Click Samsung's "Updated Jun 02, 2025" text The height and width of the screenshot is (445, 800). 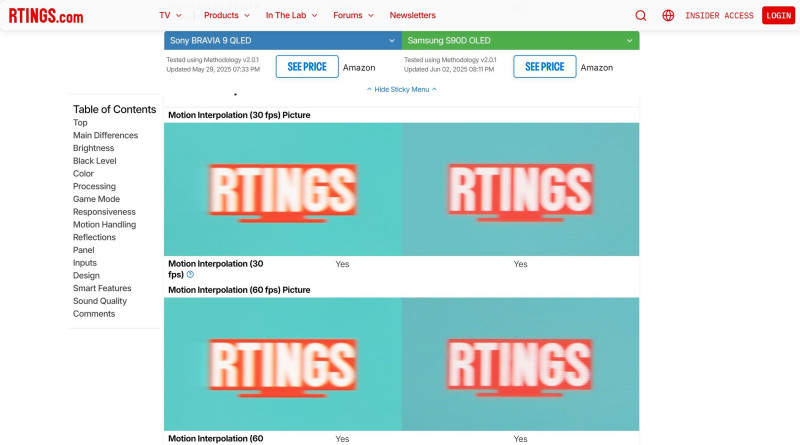coord(449,69)
